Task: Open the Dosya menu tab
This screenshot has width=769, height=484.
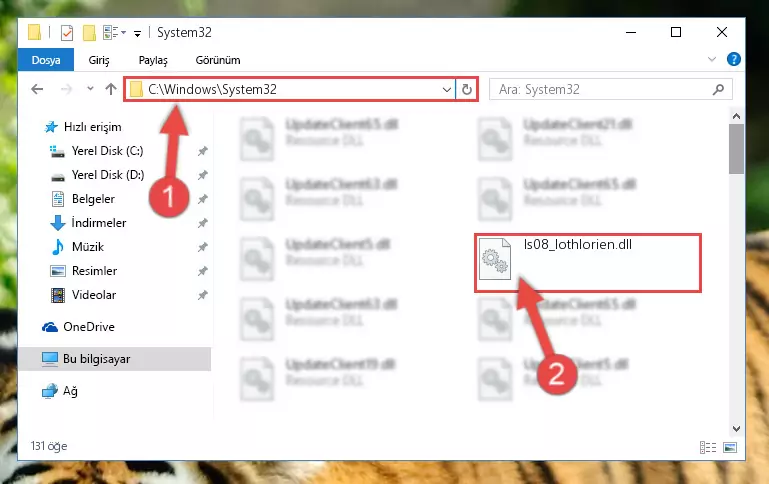Action: coord(46,60)
